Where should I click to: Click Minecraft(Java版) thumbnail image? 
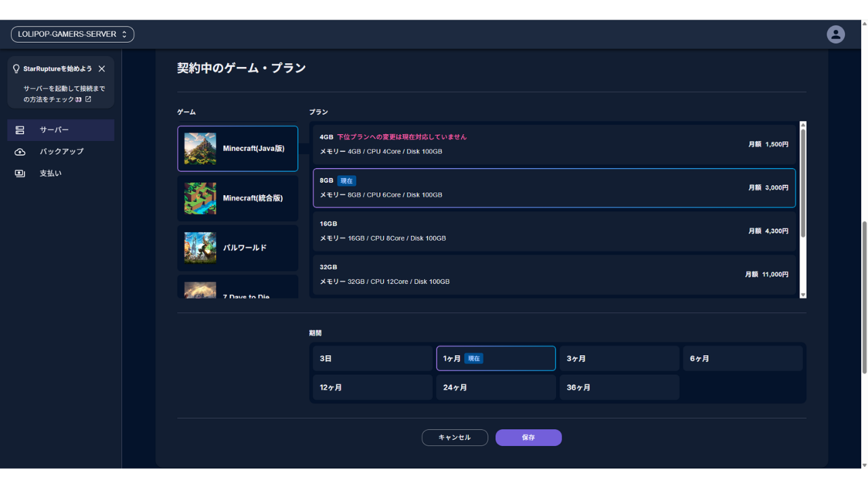(200, 148)
